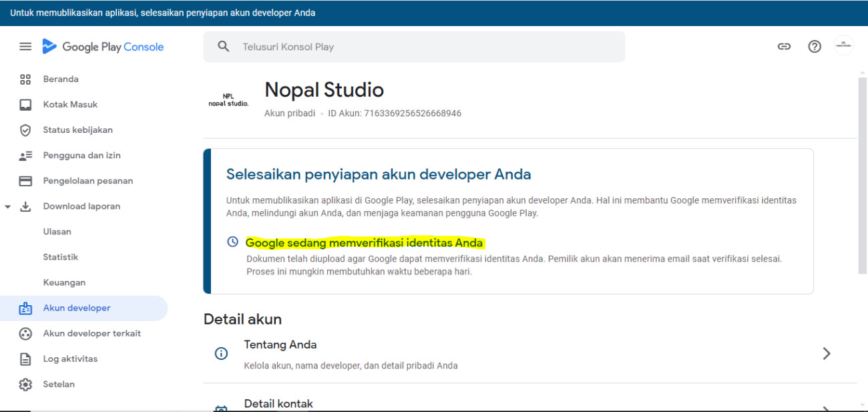Click the Google Play Console logo
This screenshot has width=868, height=412.
pos(103,46)
